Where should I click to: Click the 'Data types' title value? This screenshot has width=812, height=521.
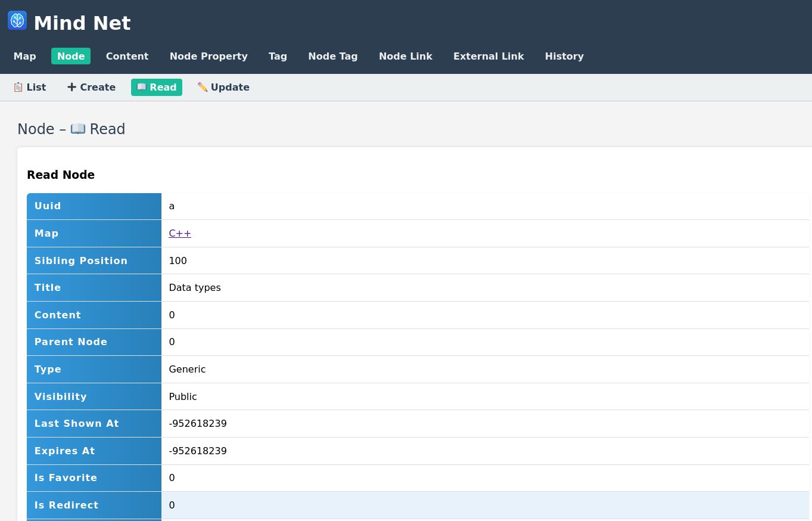(x=195, y=288)
